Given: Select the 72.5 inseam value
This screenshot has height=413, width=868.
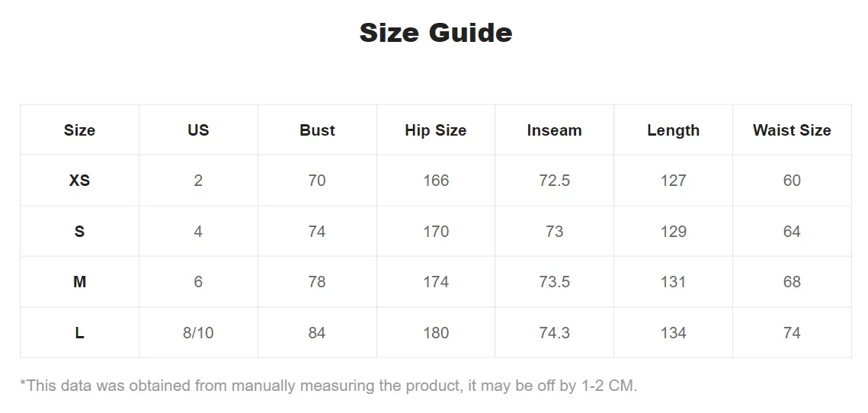Looking at the screenshot, I should pos(554,181).
